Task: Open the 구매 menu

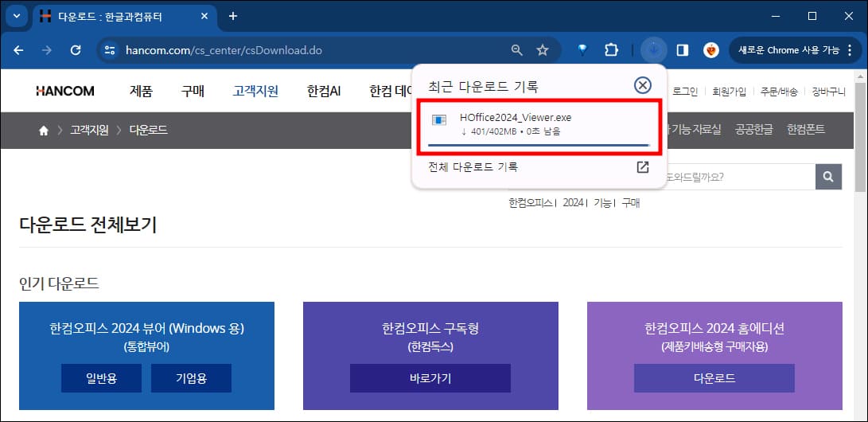Action: [193, 92]
